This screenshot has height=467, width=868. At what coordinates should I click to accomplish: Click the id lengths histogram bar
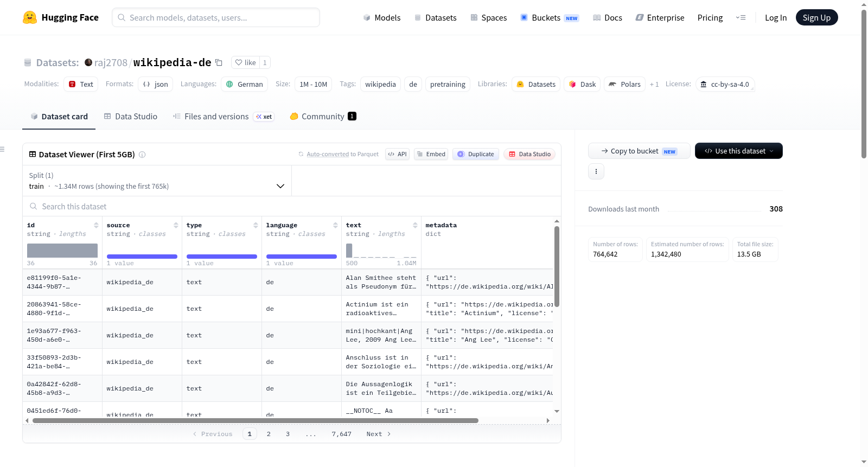click(x=62, y=251)
